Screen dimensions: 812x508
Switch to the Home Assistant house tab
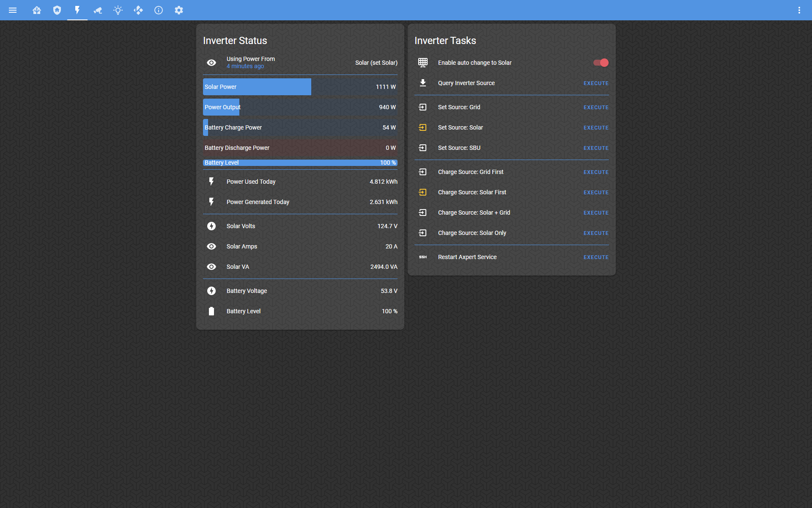[37, 10]
